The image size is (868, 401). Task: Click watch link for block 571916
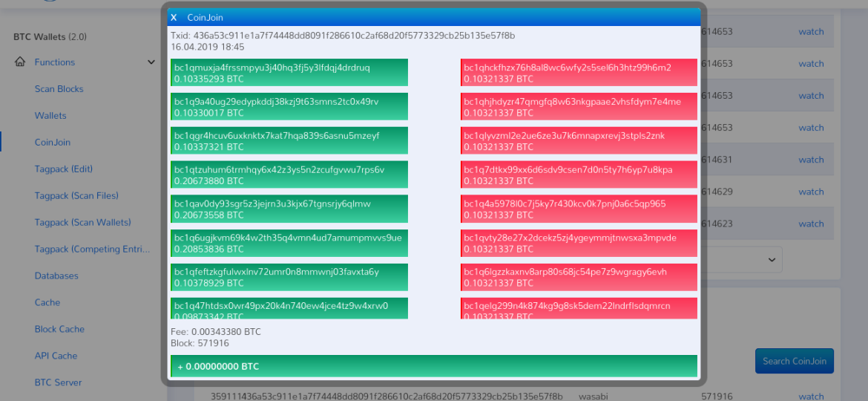tap(811, 397)
